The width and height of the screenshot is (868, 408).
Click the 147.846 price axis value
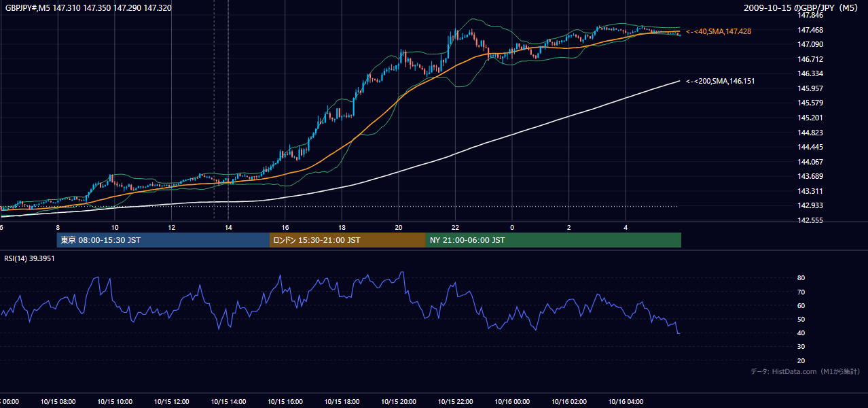click(x=810, y=15)
